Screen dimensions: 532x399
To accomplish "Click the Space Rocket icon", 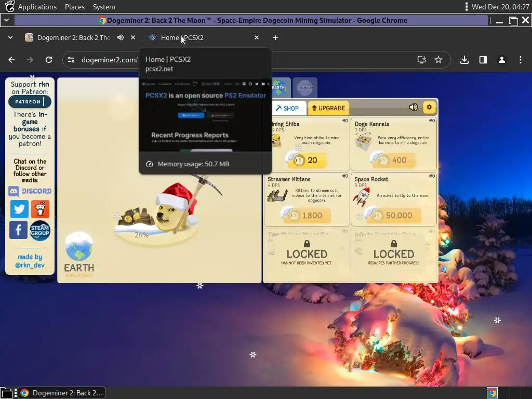I will 362,197.
